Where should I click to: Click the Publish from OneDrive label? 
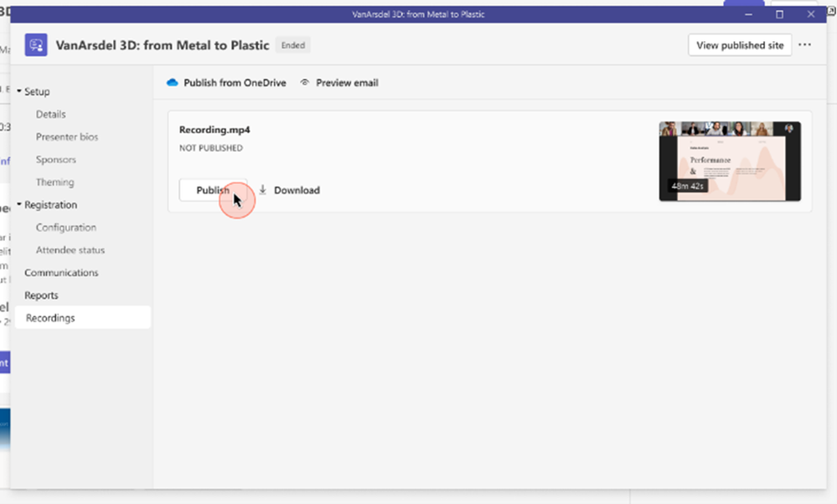pyautogui.click(x=235, y=83)
